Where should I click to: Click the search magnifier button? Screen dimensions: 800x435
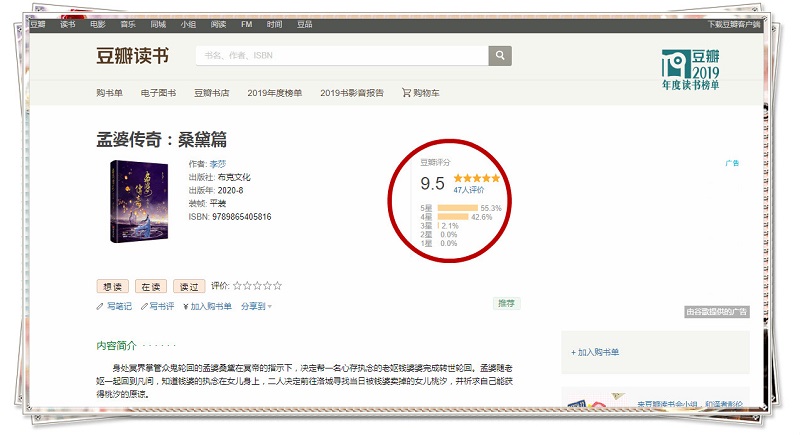[500, 56]
